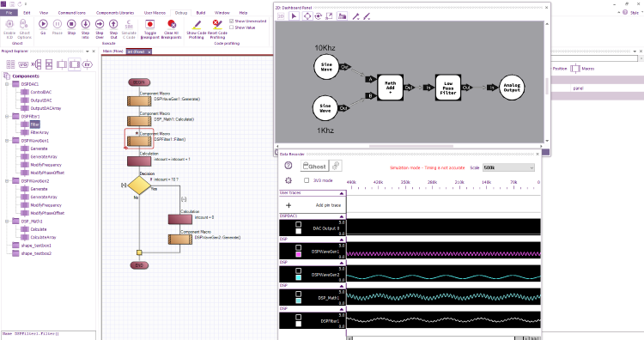
Task: Select the Dashboard Panel play arrow tool
Action: pos(294,16)
